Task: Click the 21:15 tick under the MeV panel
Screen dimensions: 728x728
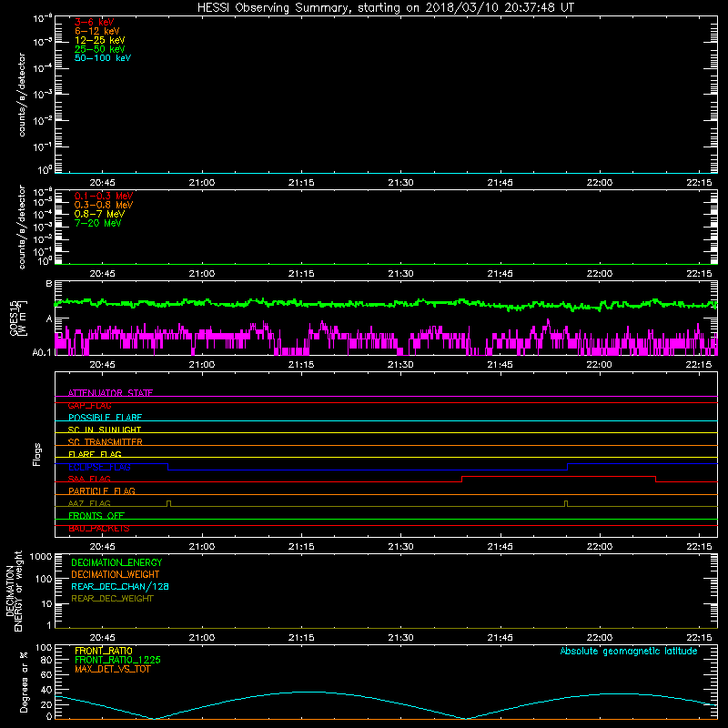Action: [x=301, y=274]
